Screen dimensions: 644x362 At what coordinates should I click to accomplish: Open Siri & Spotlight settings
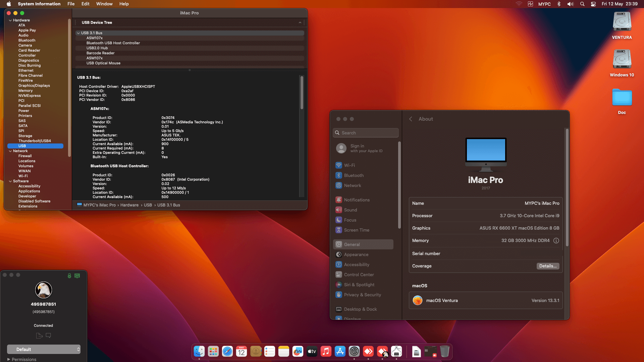tap(363, 285)
